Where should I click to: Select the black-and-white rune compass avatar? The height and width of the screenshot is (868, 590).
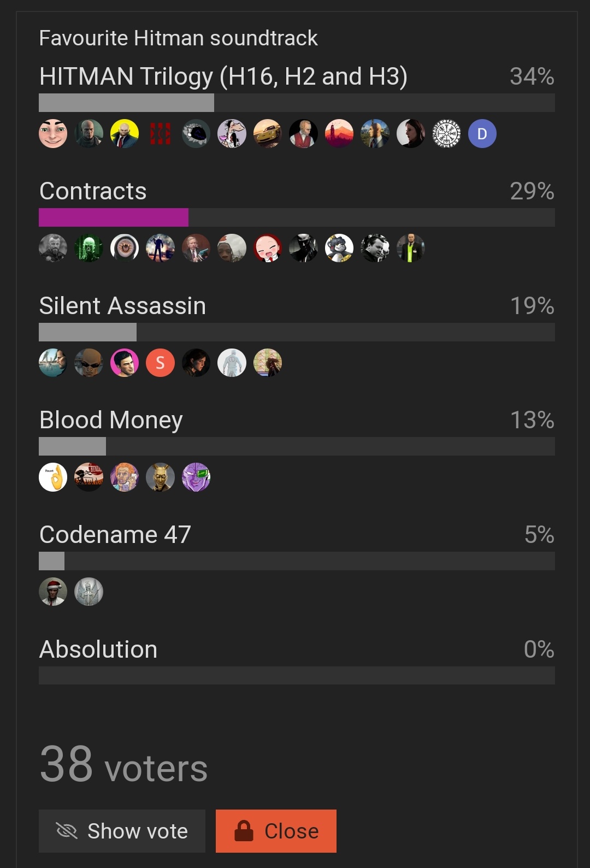[x=446, y=134]
